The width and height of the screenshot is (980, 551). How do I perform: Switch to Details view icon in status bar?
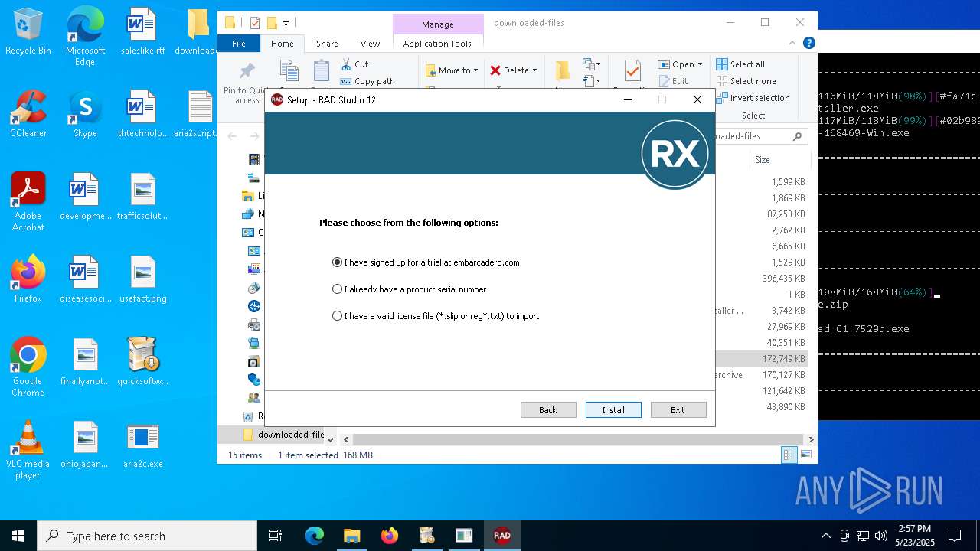pos(789,455)
